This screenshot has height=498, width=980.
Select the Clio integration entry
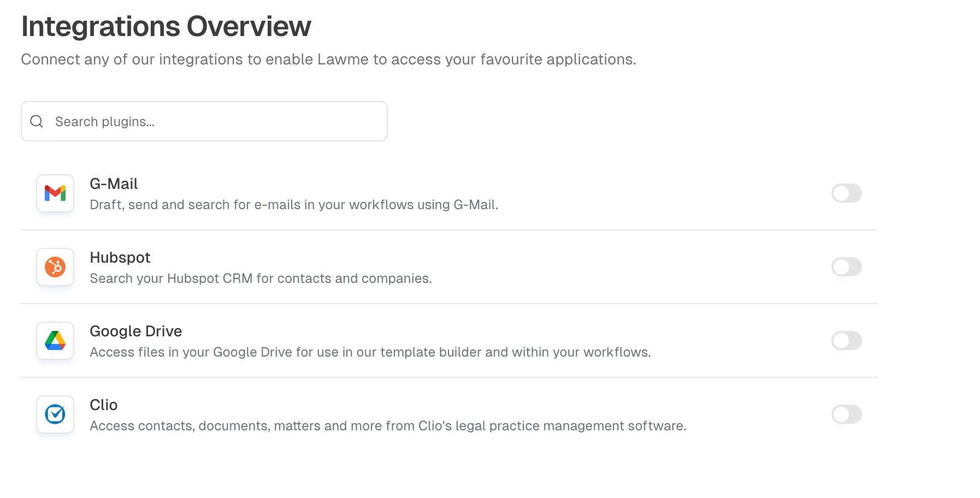tap(382, 414)
